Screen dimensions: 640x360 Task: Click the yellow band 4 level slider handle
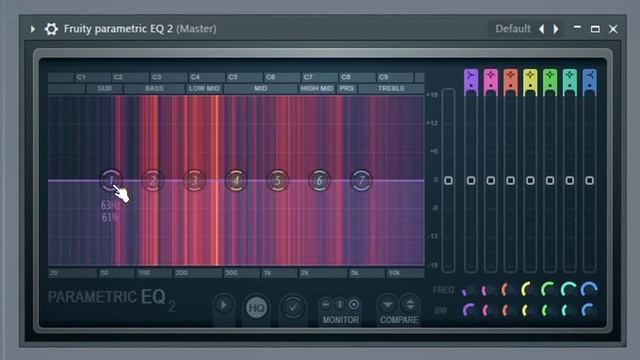coord(530,180)
